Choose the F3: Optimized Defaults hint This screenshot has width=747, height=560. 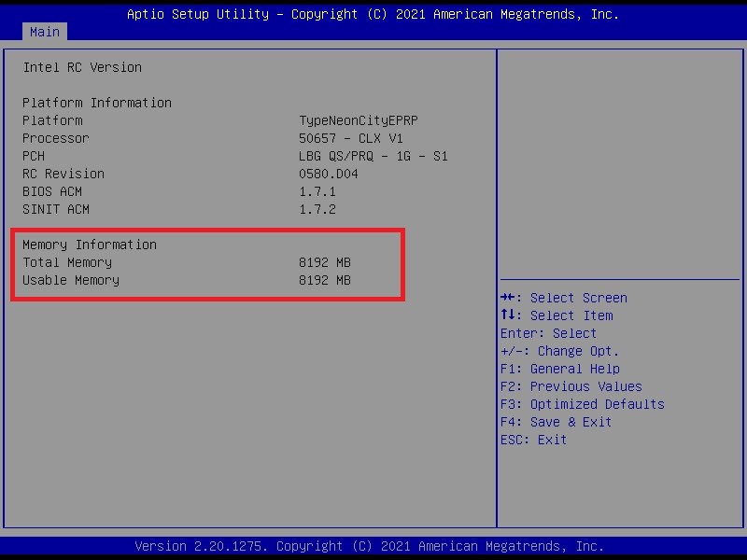(x=583, y=404)
